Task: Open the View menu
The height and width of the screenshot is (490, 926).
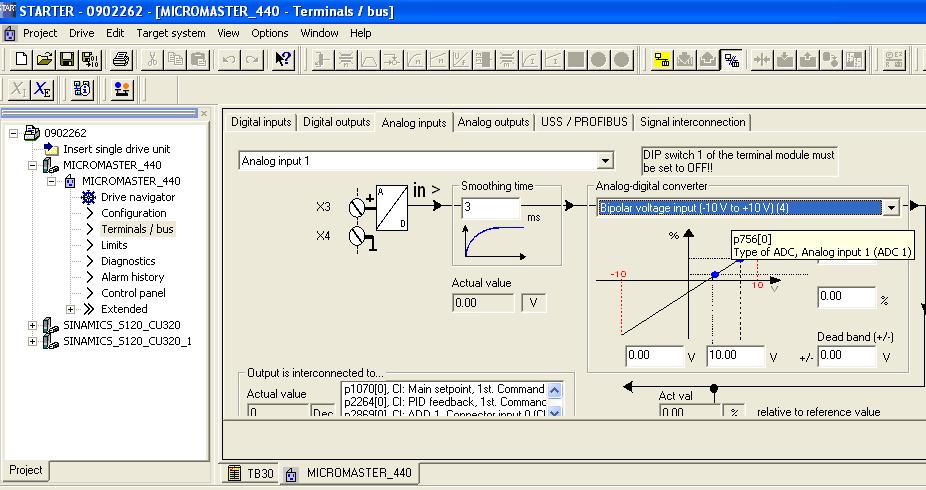Action: (x=228, y=33)
